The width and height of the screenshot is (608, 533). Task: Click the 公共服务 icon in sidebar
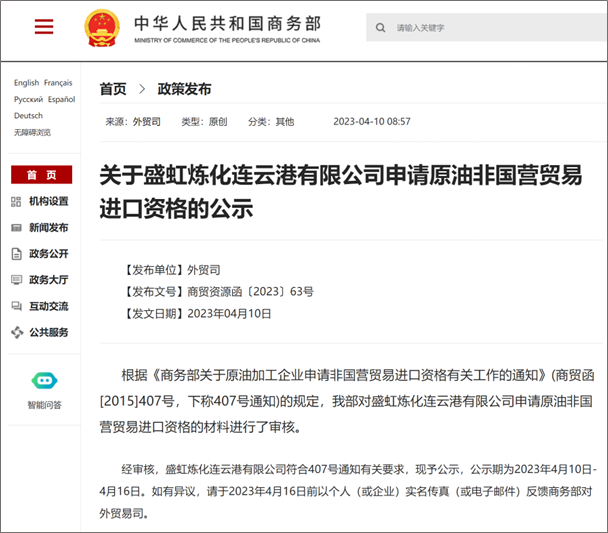(x=16, y=332)
